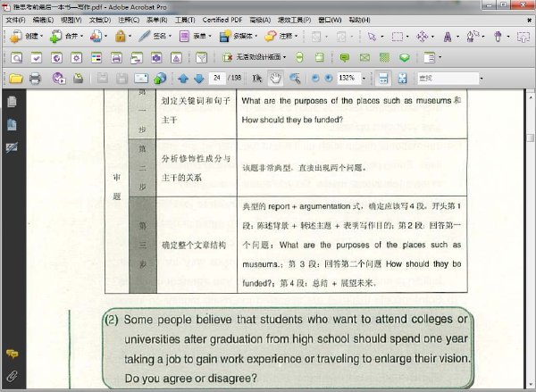The height and width of the screenshot is (392, 536).
Task: Expand the zoom percentage dropdown arrow
Action: (x=364, y=79)
